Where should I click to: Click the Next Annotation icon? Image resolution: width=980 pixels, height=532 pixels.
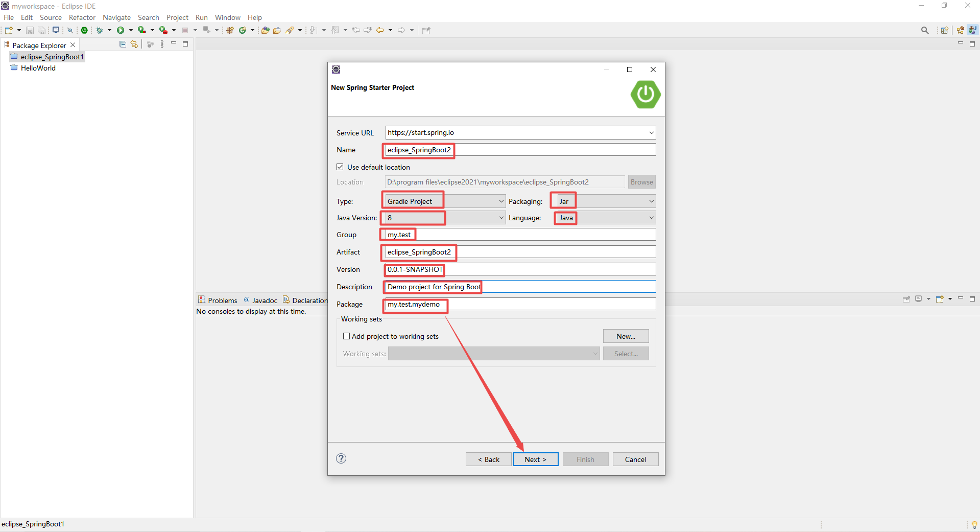[314, 30]
